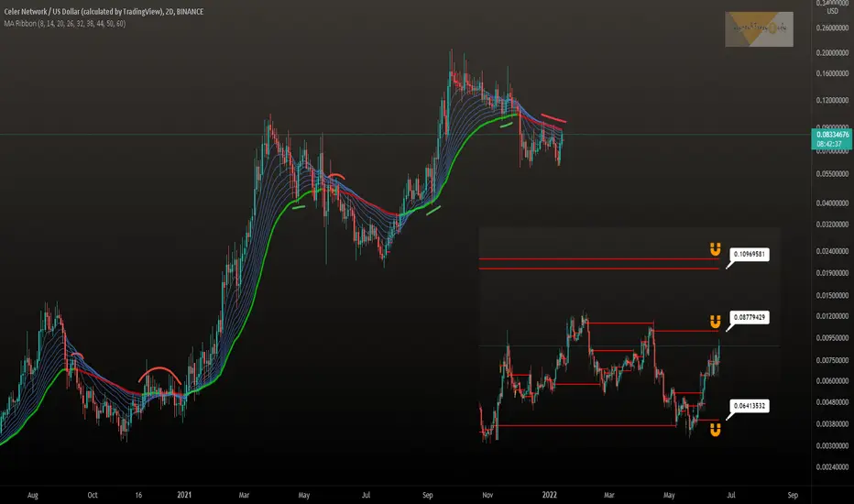Viewport: 854px width, 504px height.
Task: Click the USD currency label on the price axis
Action: tap(833, 11)
